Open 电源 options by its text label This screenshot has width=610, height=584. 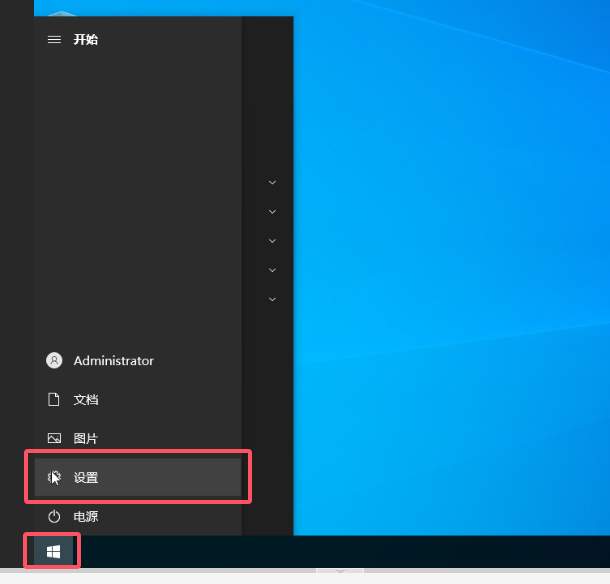tap(86, 517)
